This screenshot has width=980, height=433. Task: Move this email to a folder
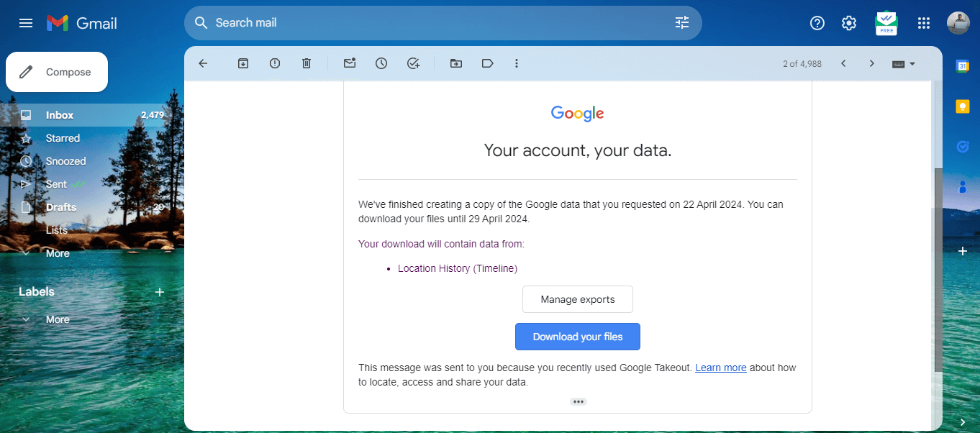point(455,63)
